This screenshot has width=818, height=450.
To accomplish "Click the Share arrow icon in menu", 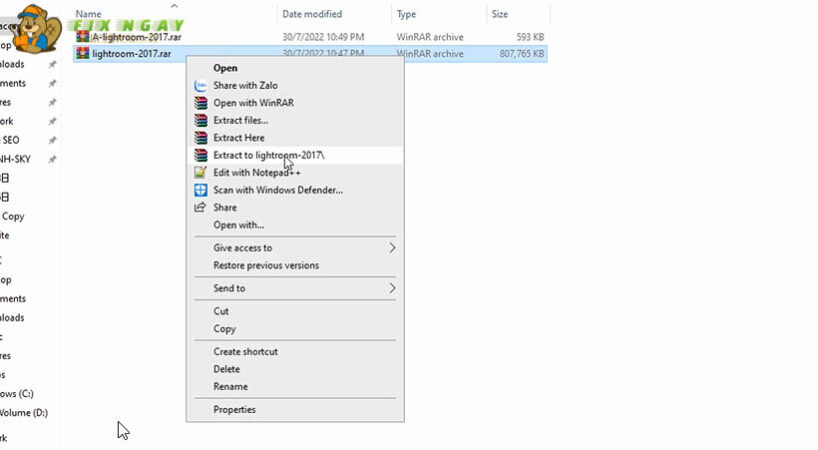I will [x=200, y=207].
